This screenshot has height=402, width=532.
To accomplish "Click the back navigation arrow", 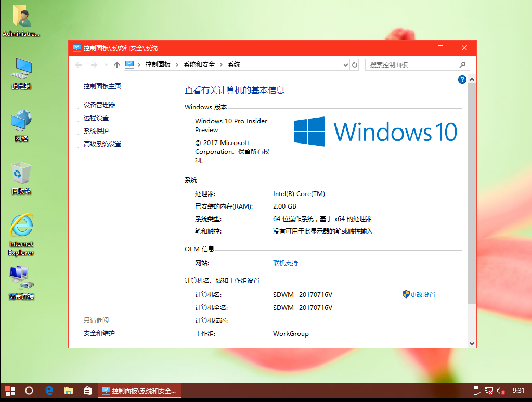I will pos(79,65).
